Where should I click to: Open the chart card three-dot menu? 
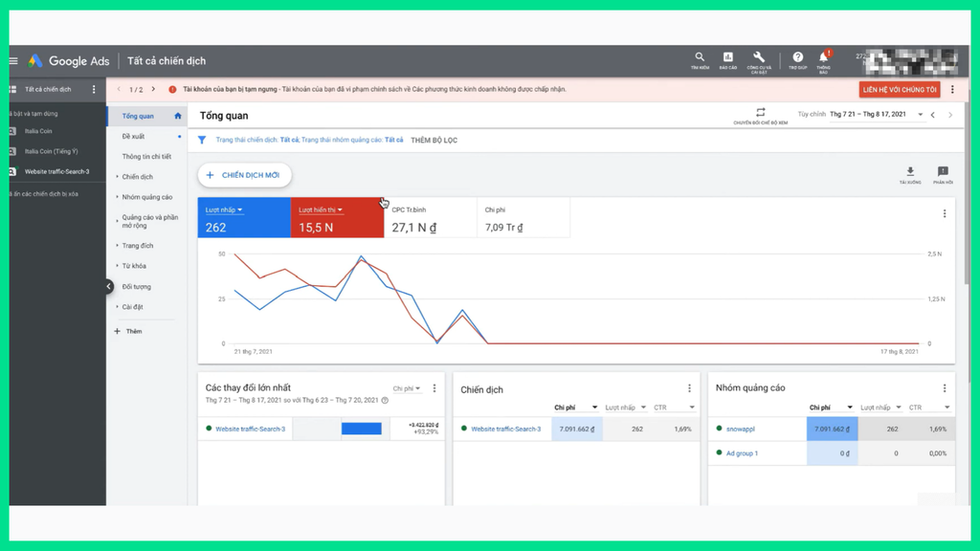pyautogui.click(x=945, y=213)
